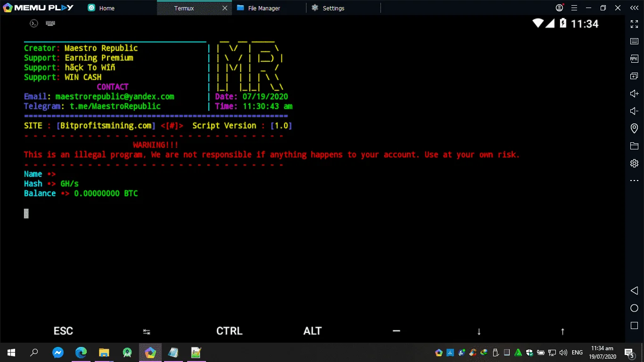
Task: Close the Termux tab
Action: 225,8
